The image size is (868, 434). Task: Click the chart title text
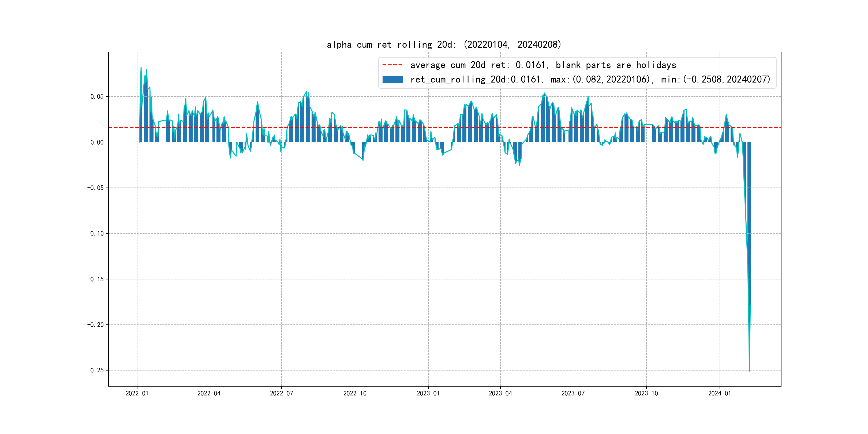click(x=444, y=44)
